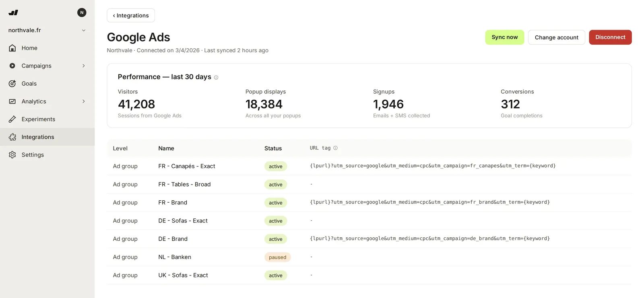Click the Integrations puzzle icon
This screenshot has width=644, height=298.
click(x=12, y=137)
